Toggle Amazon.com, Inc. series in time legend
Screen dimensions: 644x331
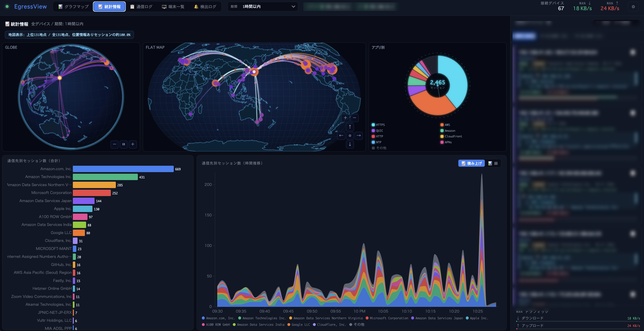tap(218, 318)
